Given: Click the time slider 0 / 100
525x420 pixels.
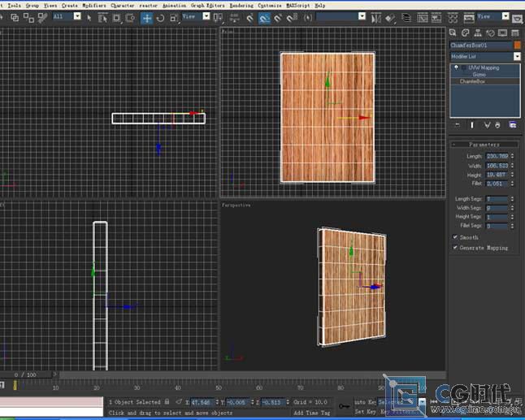Looking at the screenshot, I should coord(25,375).
